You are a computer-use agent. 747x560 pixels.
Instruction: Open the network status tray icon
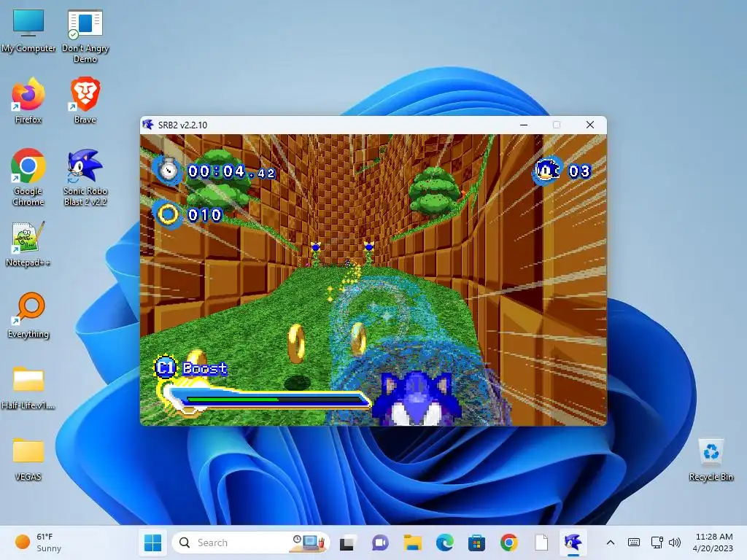[x=657, y=542]
